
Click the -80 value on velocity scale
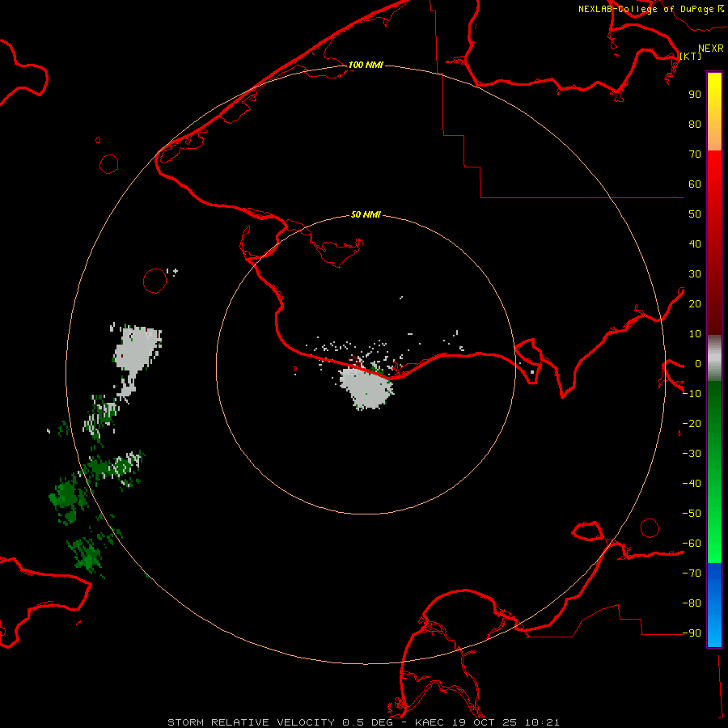[x=692, y=603]
